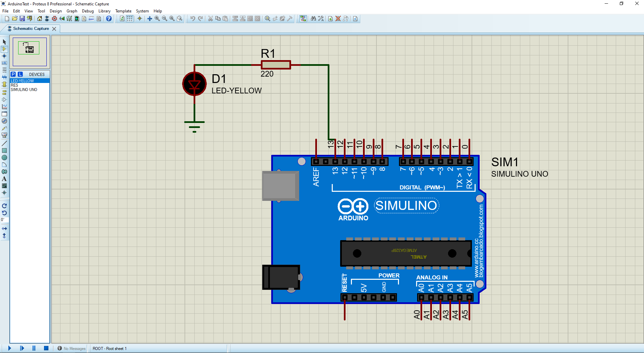
Task: Save the design with the floppy icon
Action: [x=22, y=18]
